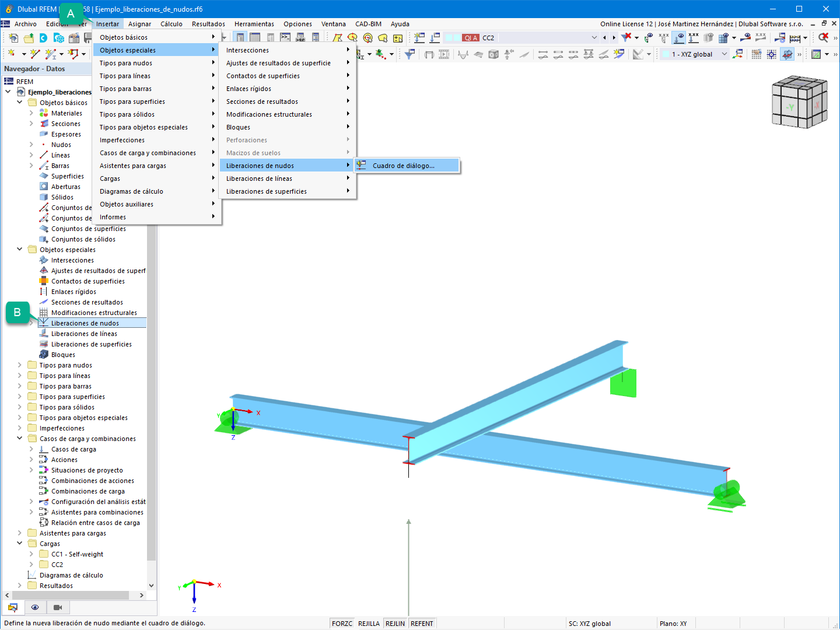Expand the Tipos para superficies folder
This screenshot has height=630, width=840.
point(19,396)
